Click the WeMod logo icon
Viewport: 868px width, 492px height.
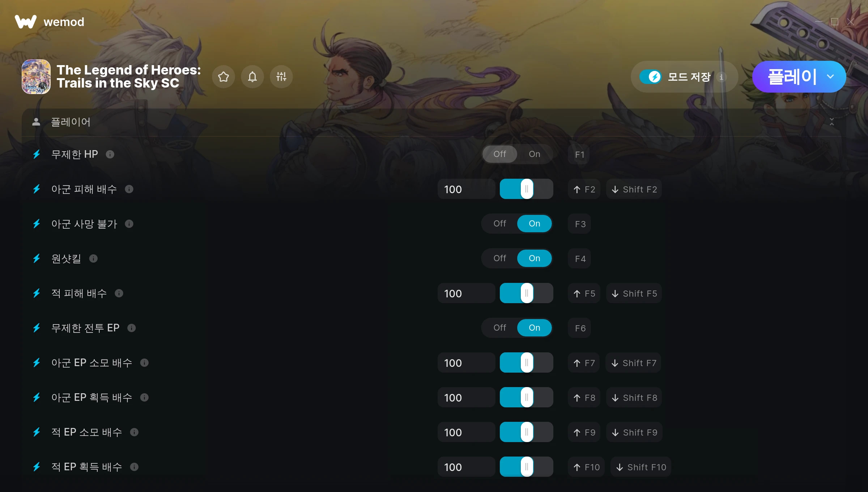(25, 22)
